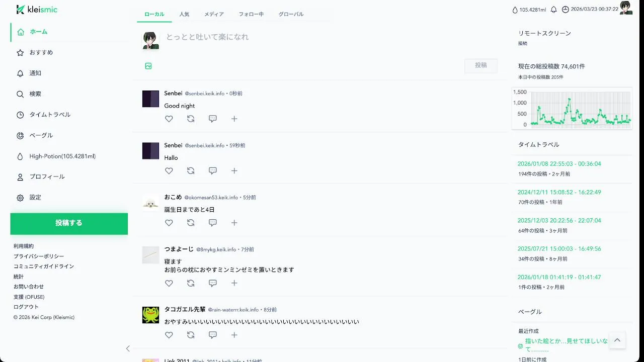Open the user avatar menu at the top right
This screenshot has height=362, width=644.
click(x=626, y=8)
